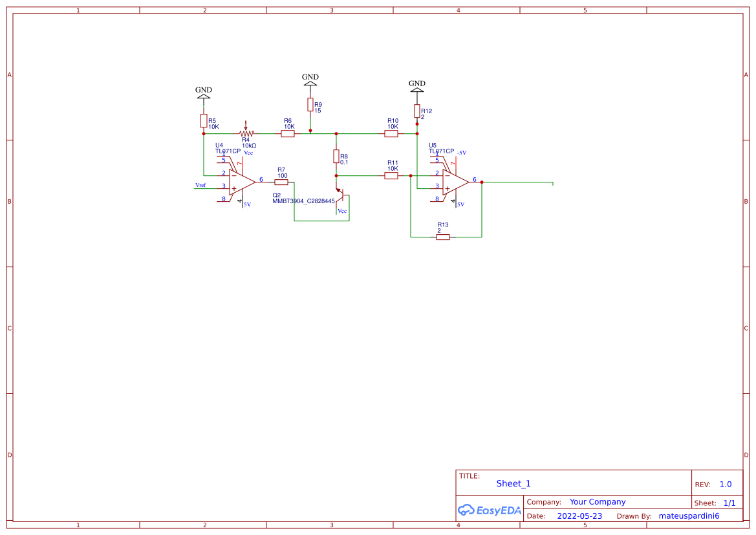Select the GND symbol above R5
The height and width of the screenshot is (535, 756).
(x=202, y=95)
